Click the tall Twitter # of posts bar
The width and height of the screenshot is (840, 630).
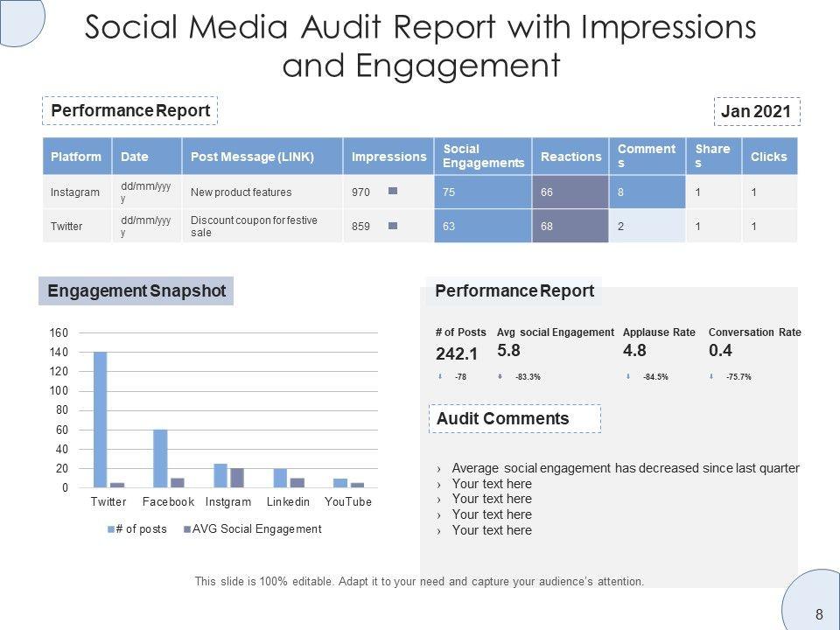(100, 418)
